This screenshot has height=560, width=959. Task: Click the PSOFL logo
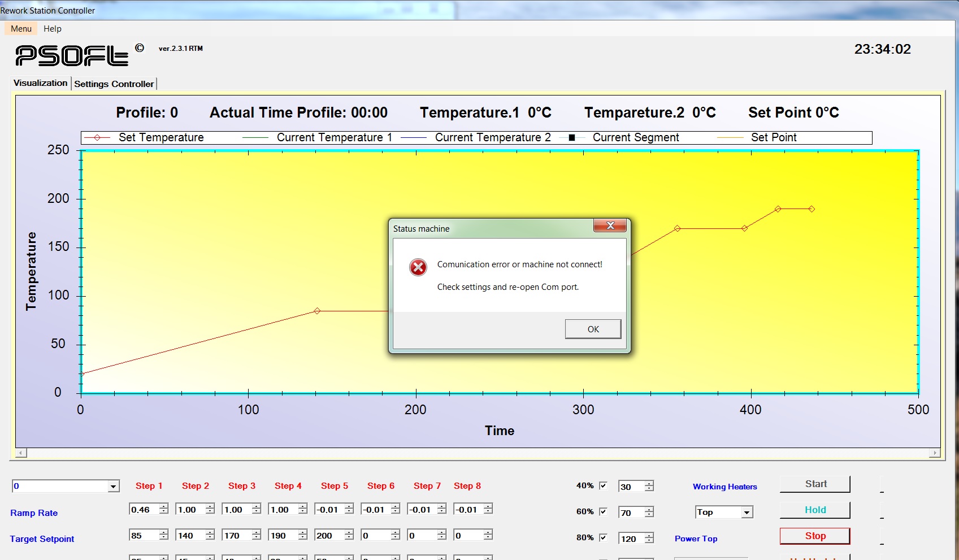coord(72,56)
